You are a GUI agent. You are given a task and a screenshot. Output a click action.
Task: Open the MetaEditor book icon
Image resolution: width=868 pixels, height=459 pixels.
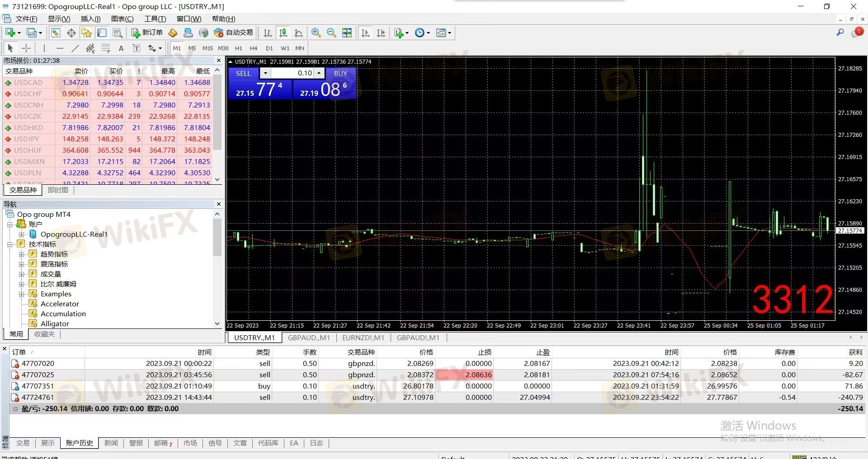click(x=173, y=33)
